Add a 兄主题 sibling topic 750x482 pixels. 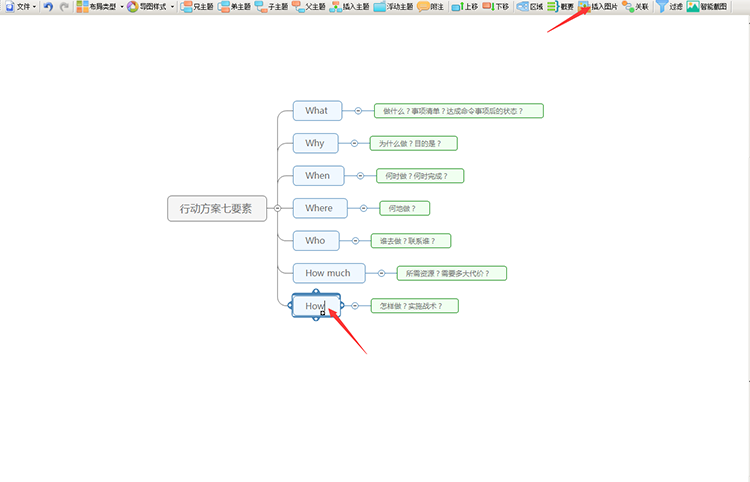(x=196, y=6)
